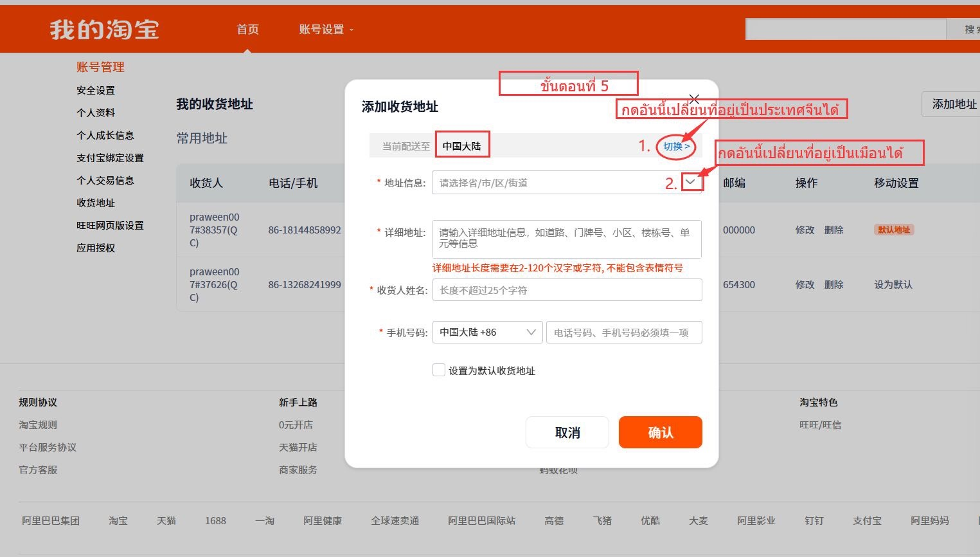
Task: Click the 旺旺/旺信 footer link
Action: [820, 425]
